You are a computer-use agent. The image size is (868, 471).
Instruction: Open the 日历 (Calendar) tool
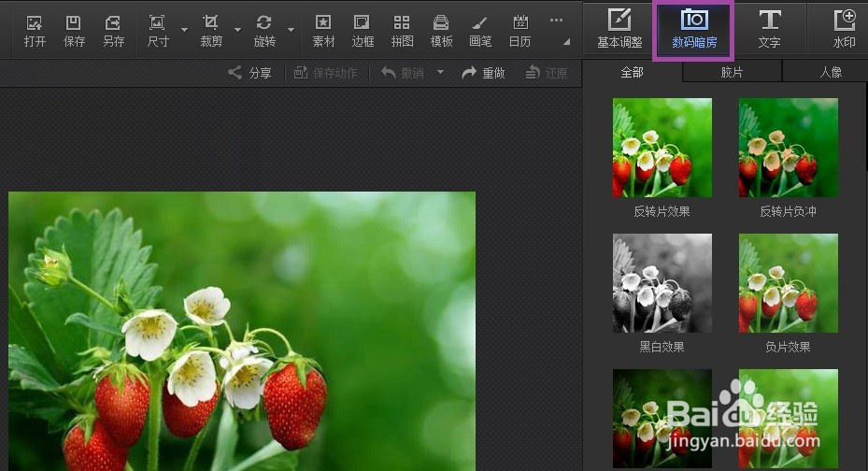point(519,31)
